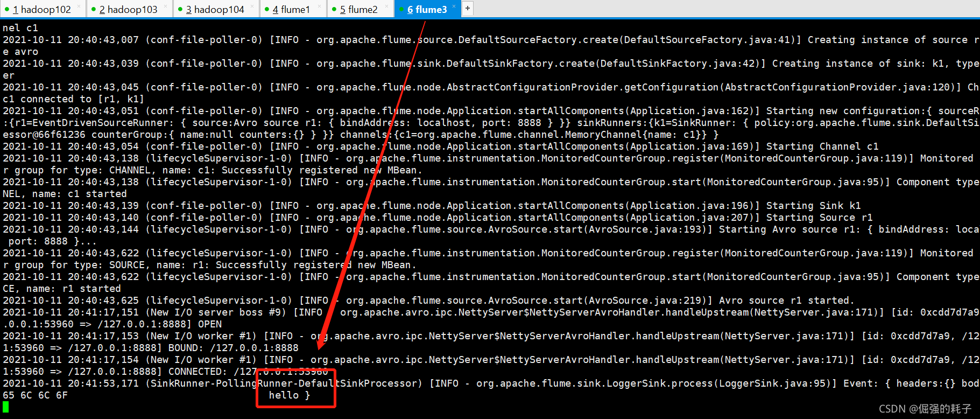
Task: Close the flume3 tab with its x
Action: 454,6
